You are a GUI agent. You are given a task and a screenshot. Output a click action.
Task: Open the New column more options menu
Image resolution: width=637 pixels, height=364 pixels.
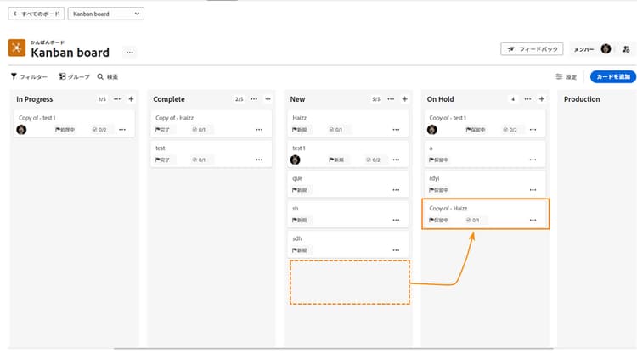click(x=391, y=99)
